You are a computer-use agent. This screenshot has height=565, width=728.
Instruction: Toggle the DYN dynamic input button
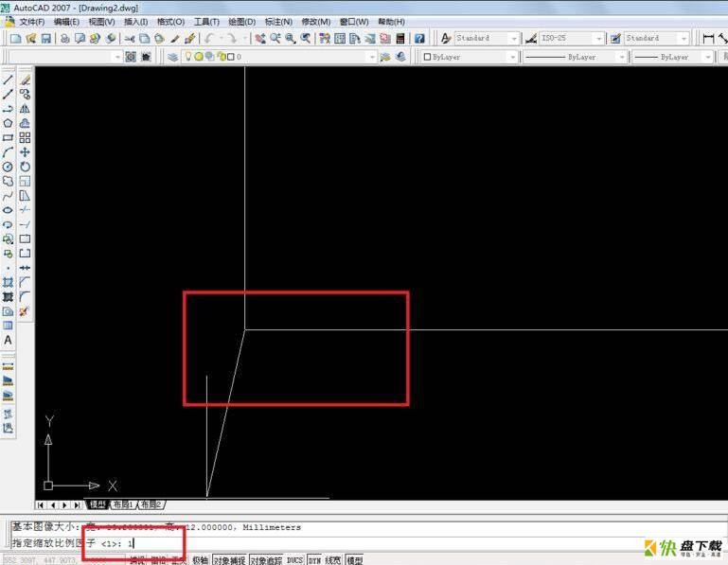(x=315, y=560)
